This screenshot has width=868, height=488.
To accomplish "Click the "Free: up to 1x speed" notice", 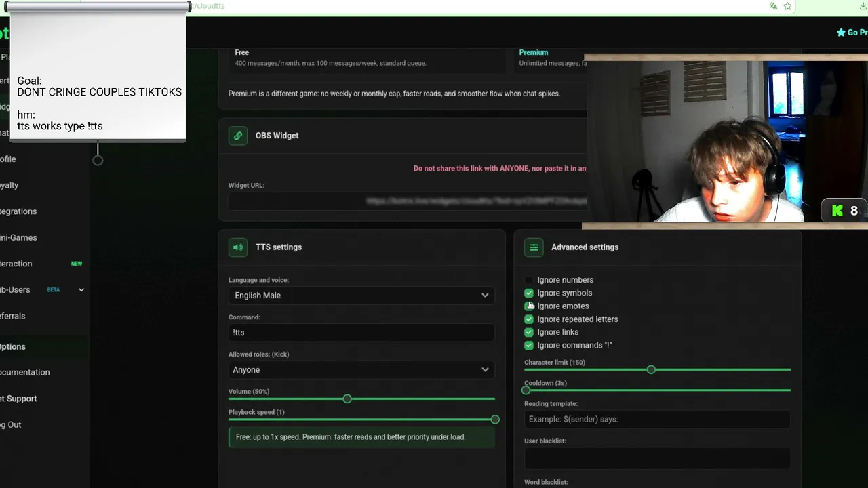I will click(361, 437).
